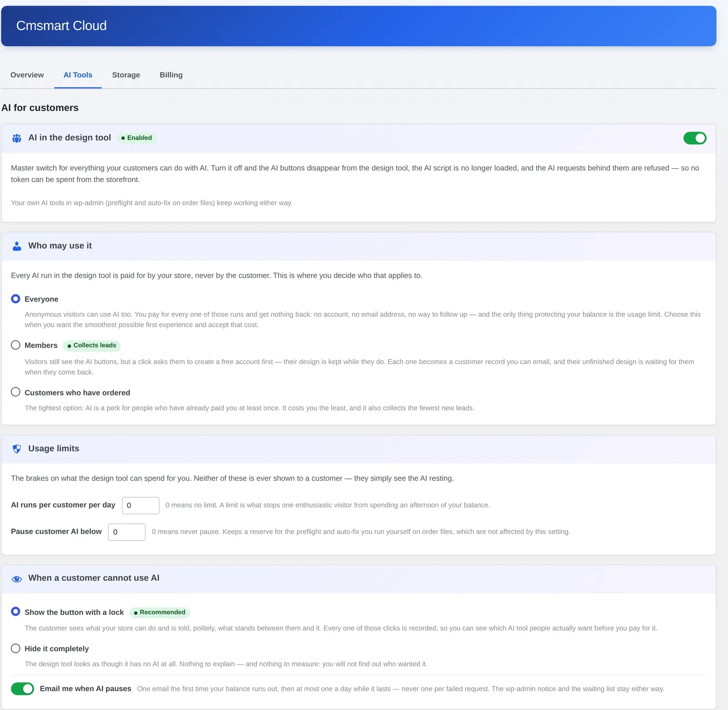Turn off the AI in the design tool master switch

[x=695, y=138]
